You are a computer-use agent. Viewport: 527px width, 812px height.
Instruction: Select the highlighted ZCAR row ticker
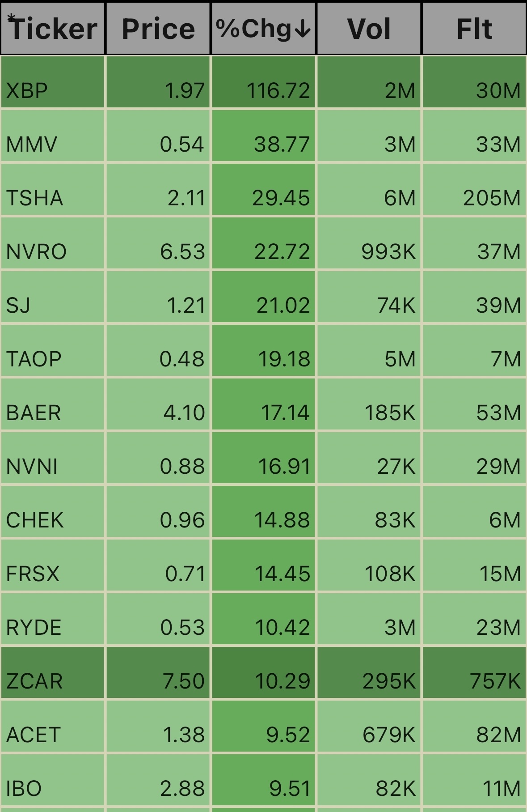click(x=34, y=681)
